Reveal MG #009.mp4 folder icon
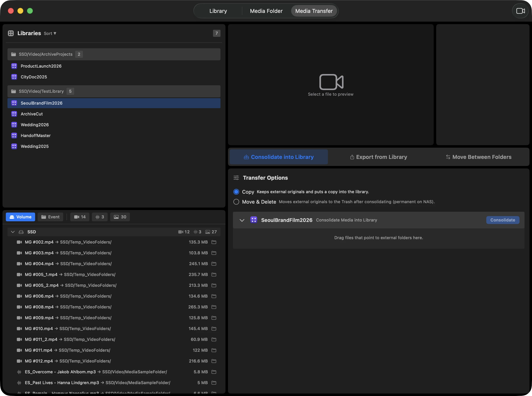The height and width of the screenshot is (396, 532). click(214, 318)
